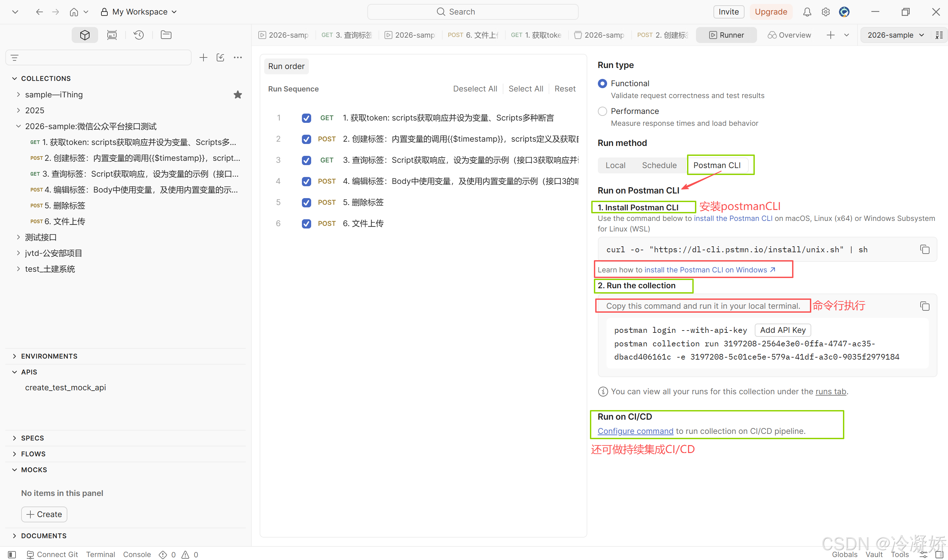Open the runs tab link
Image resolution: width=948 pixels, height=560 pixels.
(x=831, y=392)
